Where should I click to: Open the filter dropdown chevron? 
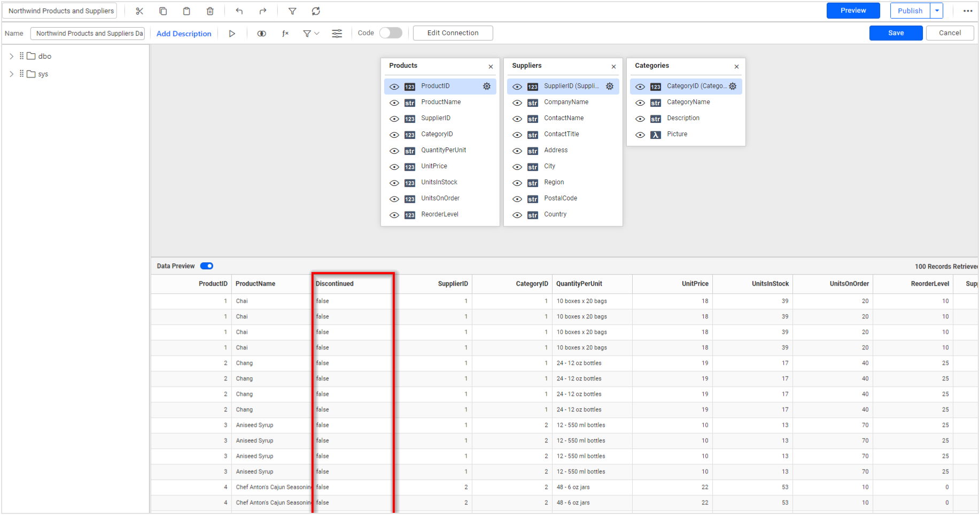[317, 33]
